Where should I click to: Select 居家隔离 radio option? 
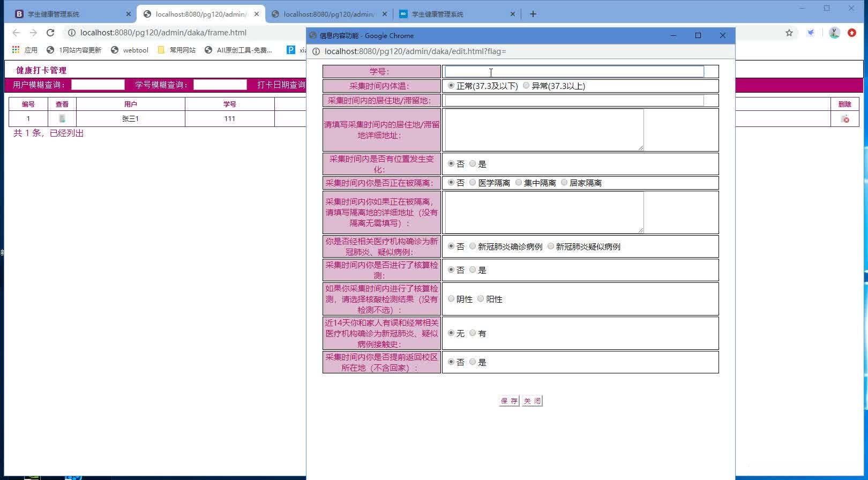[564, 182]
